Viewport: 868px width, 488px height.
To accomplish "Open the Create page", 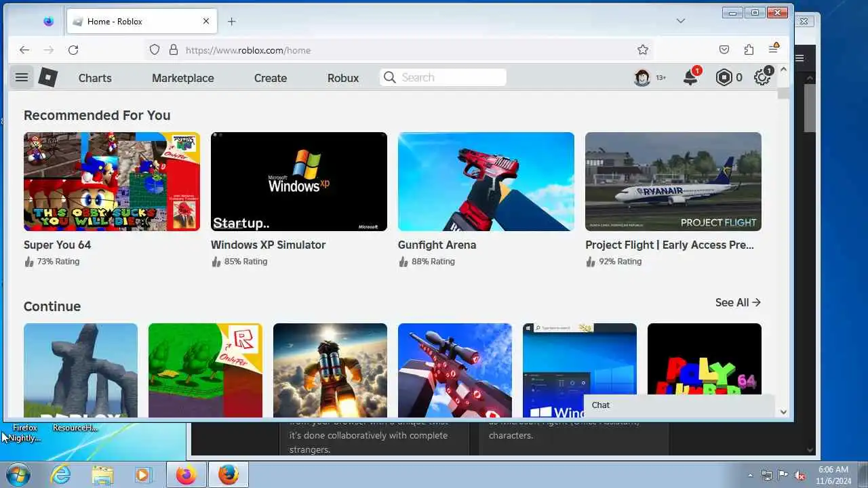I will 271,78.
